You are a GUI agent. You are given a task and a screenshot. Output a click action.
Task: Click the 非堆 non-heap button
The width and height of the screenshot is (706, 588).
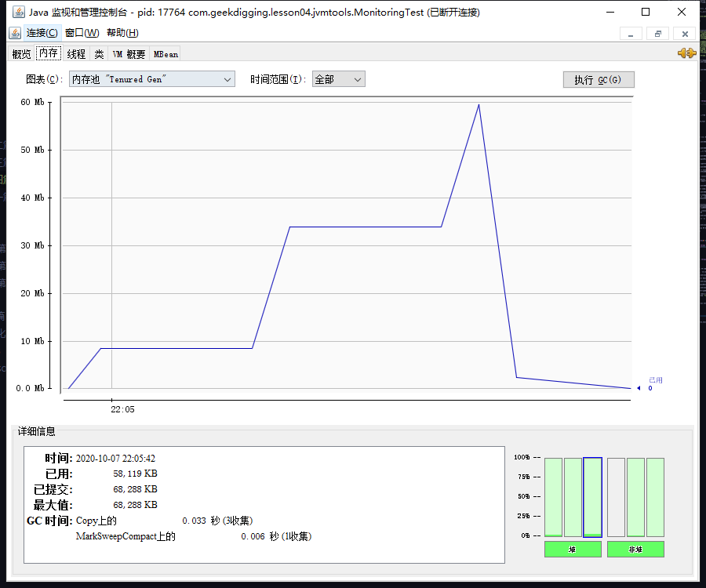635,550
